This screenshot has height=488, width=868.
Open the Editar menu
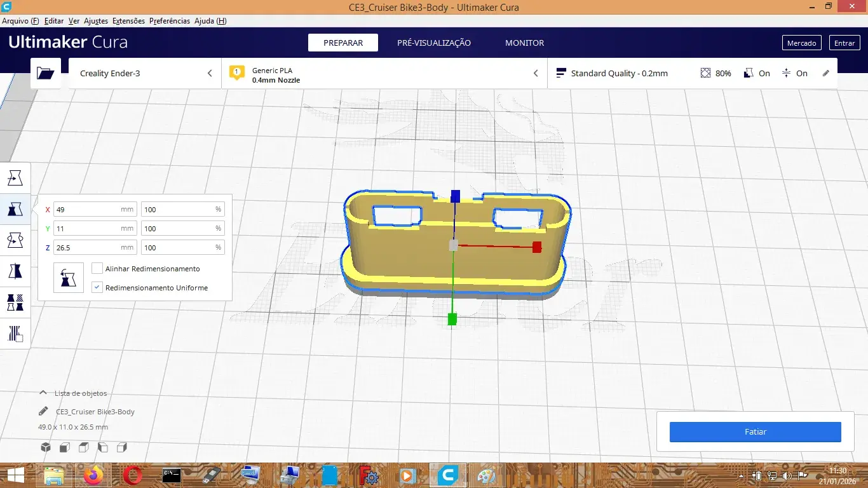(x=54, y=21)
